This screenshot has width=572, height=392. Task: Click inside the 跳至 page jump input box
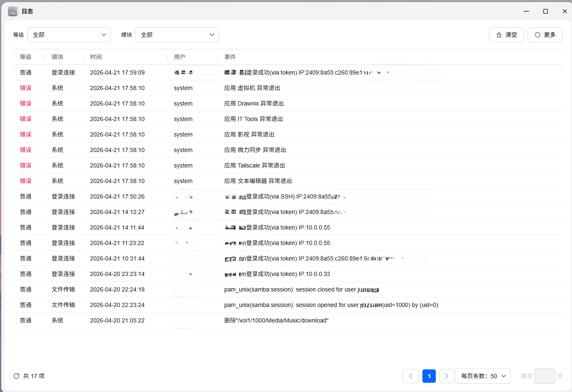(x=544, y=376)
